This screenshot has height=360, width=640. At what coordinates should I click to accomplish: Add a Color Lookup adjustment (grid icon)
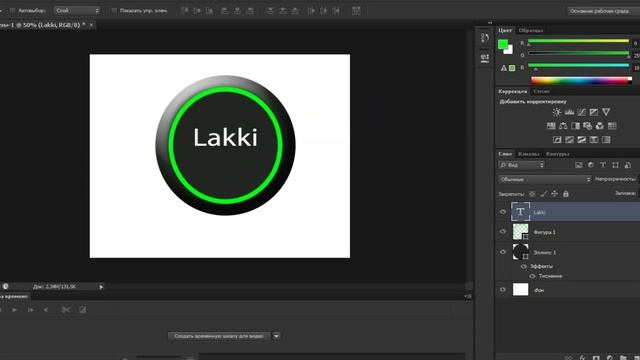pyautogui.click(x=612, y=126)
